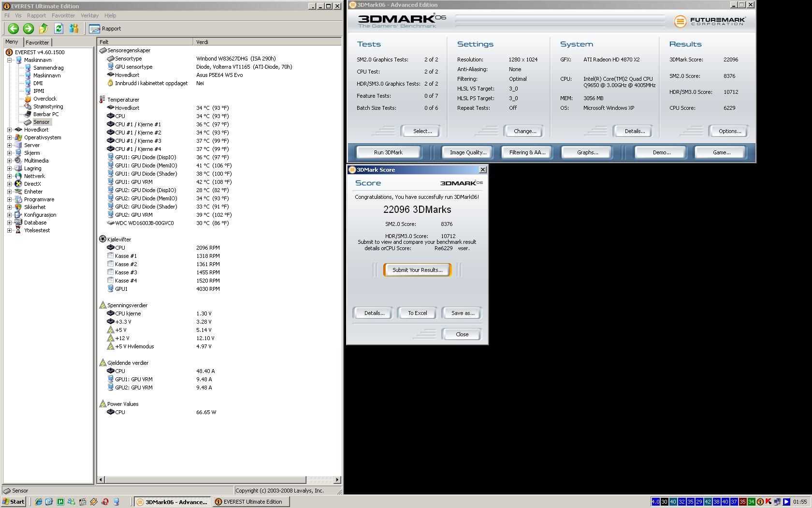Select Bærbar PC tree item

point(46,114)
